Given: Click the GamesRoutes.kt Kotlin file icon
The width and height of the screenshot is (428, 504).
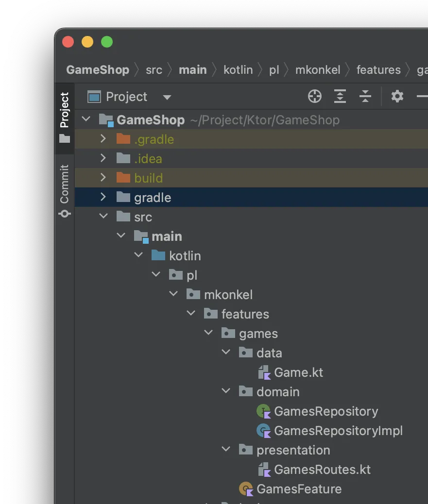Looking at the screenshot, I should pos(264,470).
